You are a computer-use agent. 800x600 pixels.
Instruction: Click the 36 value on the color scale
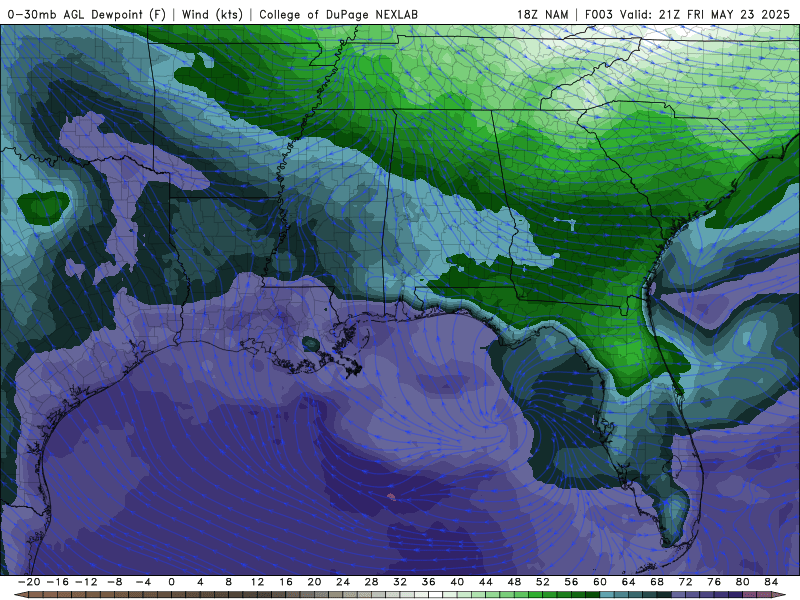click(x=429, y=582)
